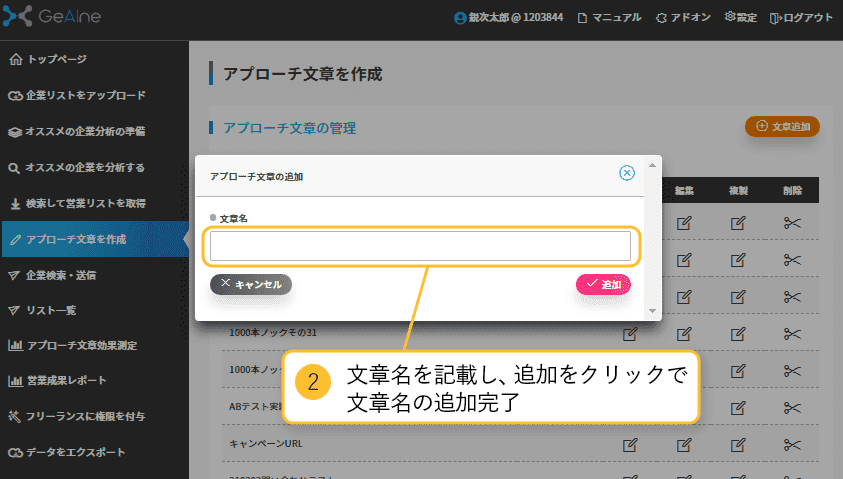The image size is (843, 479).
Task: Open the マニュアル link in the header
Action: (610, 18)
